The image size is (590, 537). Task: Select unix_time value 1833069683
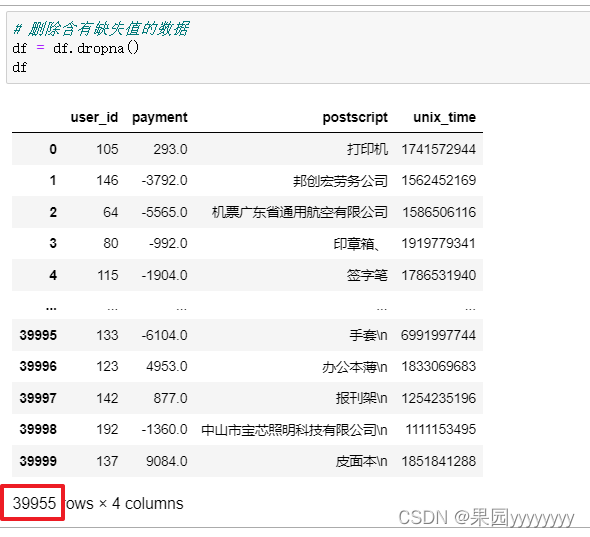[x=438, y=367]
